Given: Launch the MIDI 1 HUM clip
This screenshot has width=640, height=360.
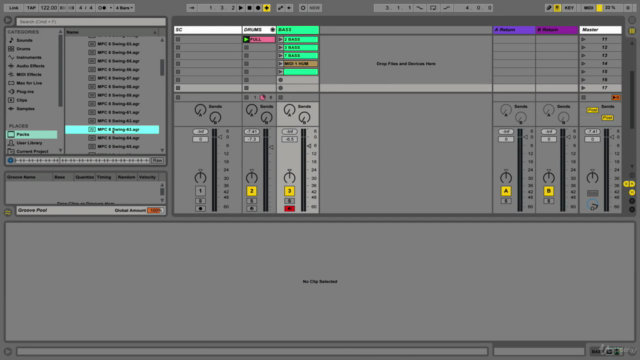Looking at the screenshot, I should (x=280, y=64).
